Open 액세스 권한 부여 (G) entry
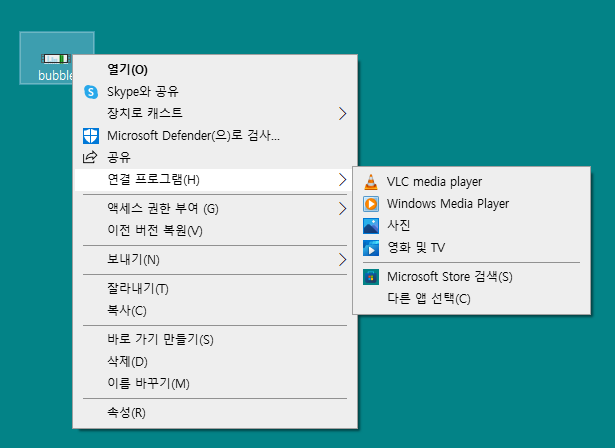 [x=215, y=209]
